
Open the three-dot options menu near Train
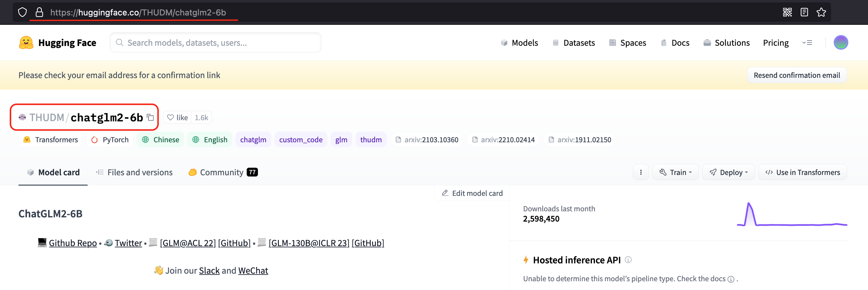(x=641, y=172)
